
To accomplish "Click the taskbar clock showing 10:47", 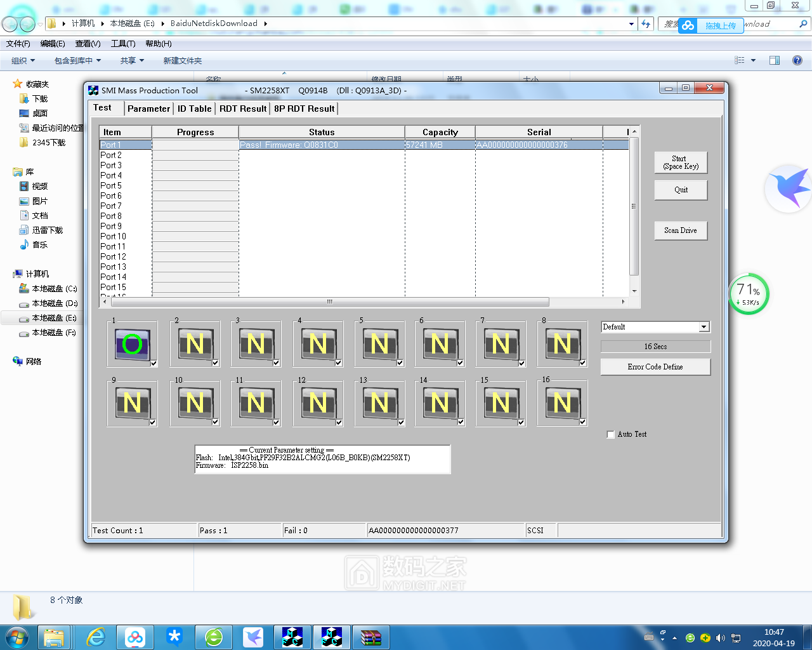I will pos(774,637).
